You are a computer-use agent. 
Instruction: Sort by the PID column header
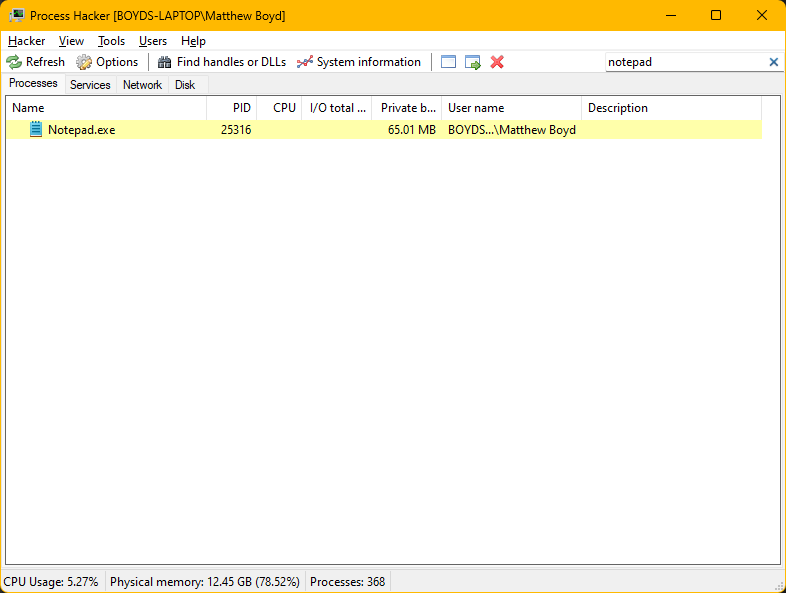pos(232,108)
